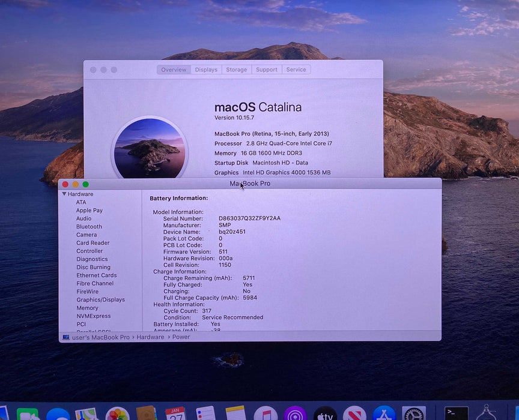Screen dimensions: 519x420
Task: Click the Battery Information heading
Action: [x=179, y=198]
